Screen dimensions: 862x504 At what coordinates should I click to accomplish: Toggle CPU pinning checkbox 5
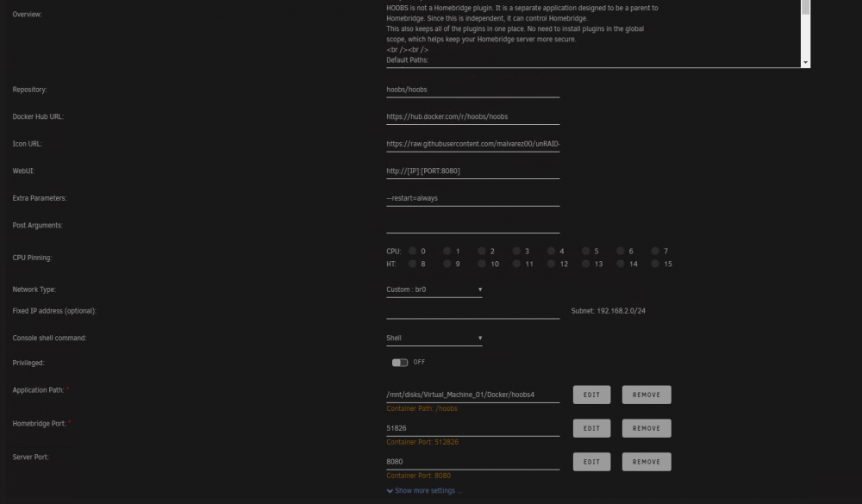586,252
